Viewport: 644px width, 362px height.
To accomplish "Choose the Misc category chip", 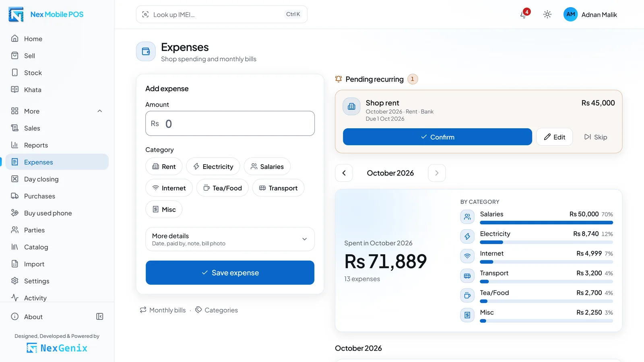I will coord(164,209).
